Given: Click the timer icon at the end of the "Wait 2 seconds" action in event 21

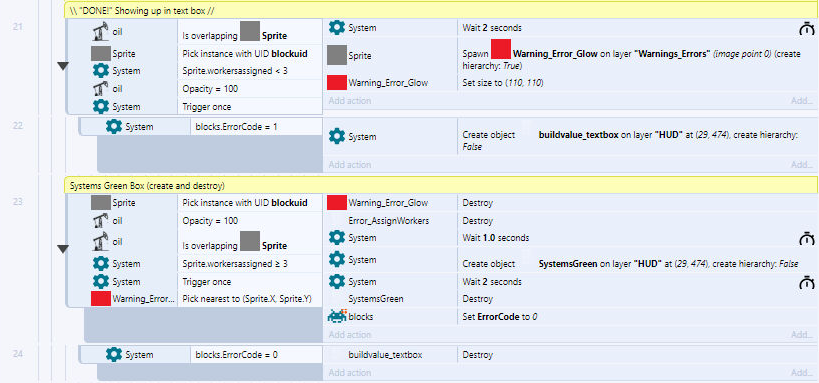Looking at the screenshot, I should click(806, 28).
